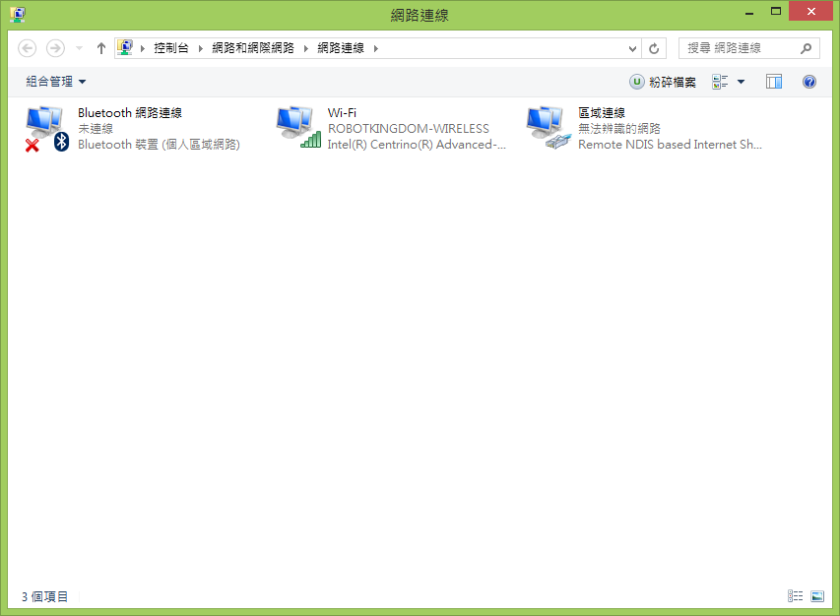
Task: Select the Wi-Fi connection icon
Action: click(x=298, y=127)
